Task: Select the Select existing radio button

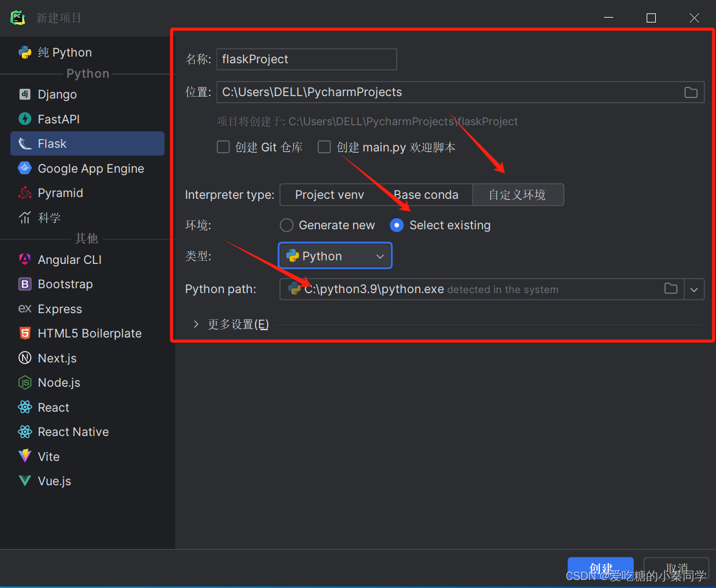Action: pyautogui.click(x=397, y=225)
